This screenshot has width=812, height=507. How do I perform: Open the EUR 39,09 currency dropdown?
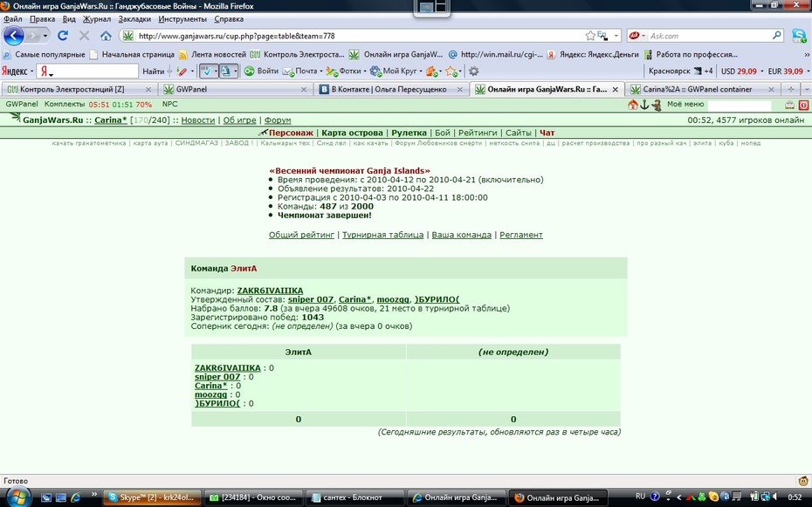(808, 72)
